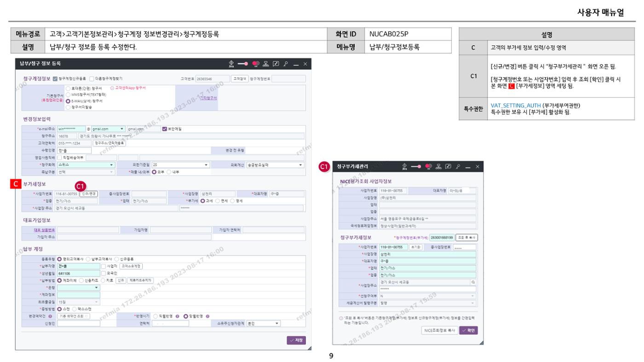The height and width of the screenshot is (362, 644).
Task: Check the 다른청구계정찾기 checkbox
Action: [92, 79]
